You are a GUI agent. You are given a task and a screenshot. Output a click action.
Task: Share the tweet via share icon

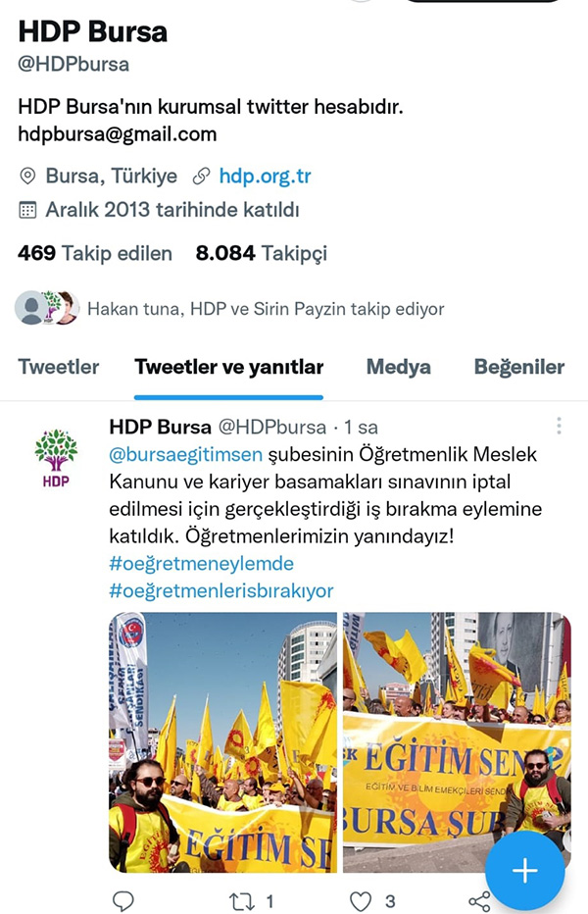[479, 901]
